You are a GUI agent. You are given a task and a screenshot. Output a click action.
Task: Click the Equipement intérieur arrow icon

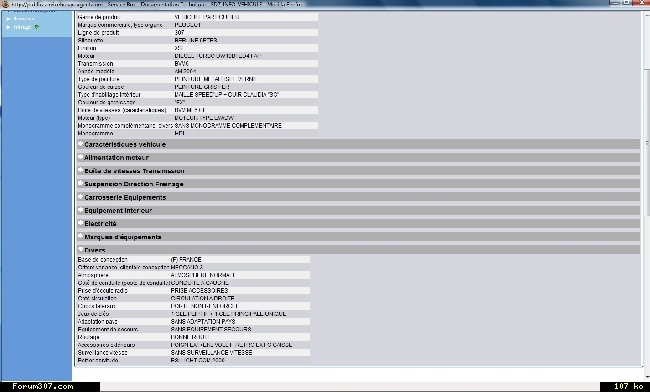pyautogui.click(x=80, y=210)
